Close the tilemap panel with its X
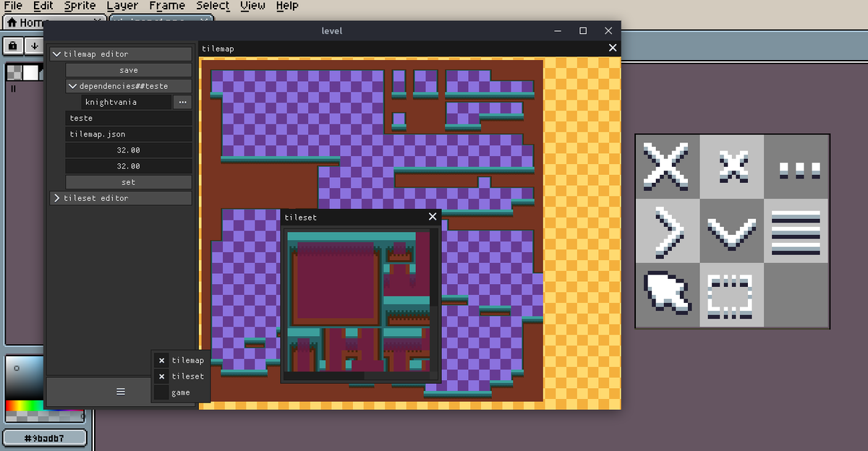Viewport: 868px width, 451px height. [613, 48]
